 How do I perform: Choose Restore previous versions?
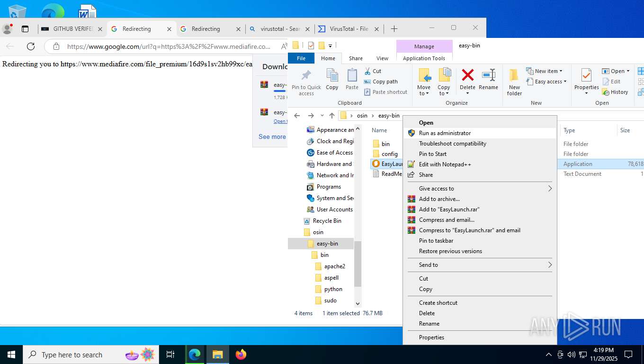(480, 251)
